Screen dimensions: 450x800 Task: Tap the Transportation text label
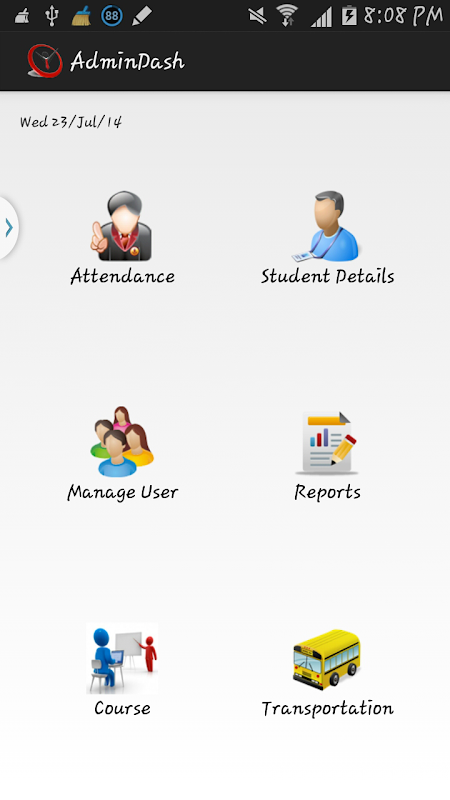(x=328, y=709)
